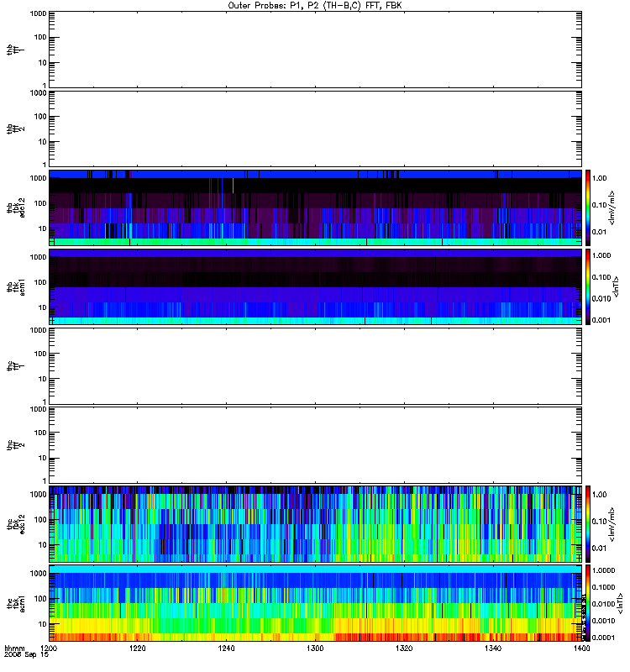Click the thb scm1 nT color bar
Image resolution: width=630 pixels, height=672 pixels.
click(x=588, y=286)
